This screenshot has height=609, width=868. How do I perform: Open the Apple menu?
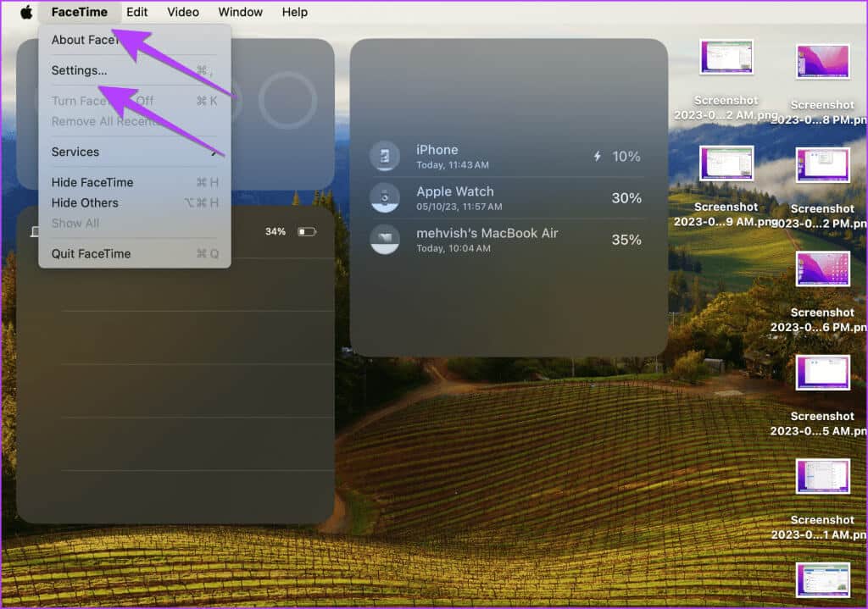(26, 12)
